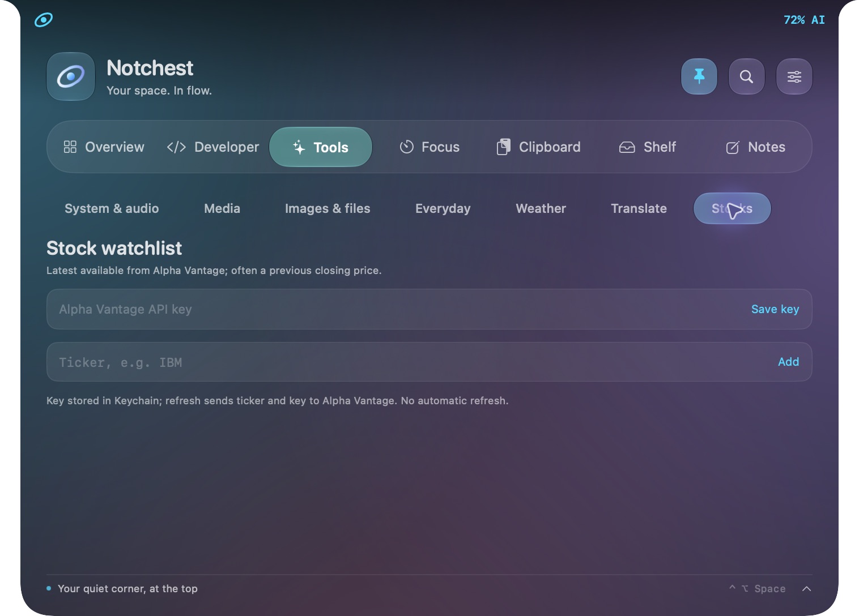Open the Images & files sub-tab
Screen dimensions: 859x616
click(328, 208)
